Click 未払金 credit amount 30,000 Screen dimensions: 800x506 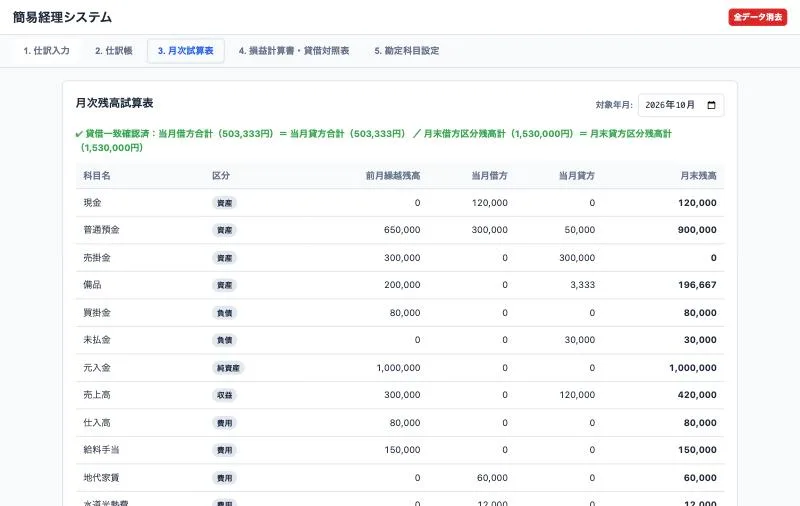pos(580,340)
